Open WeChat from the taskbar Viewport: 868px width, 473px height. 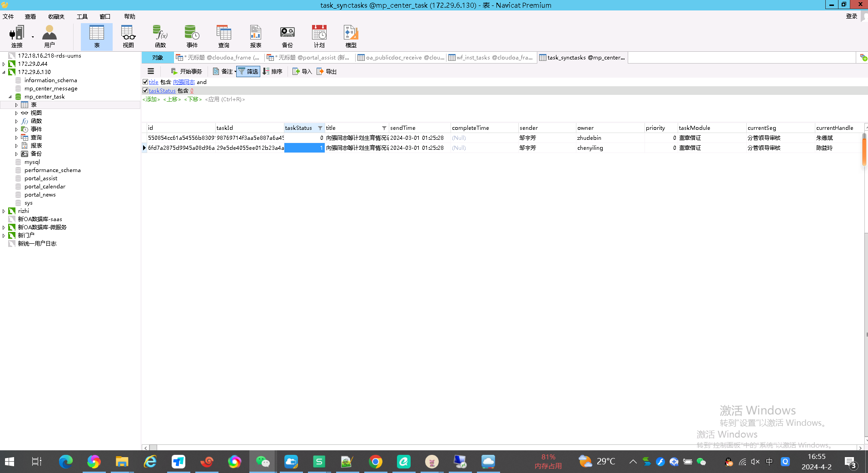pos(263,462)
